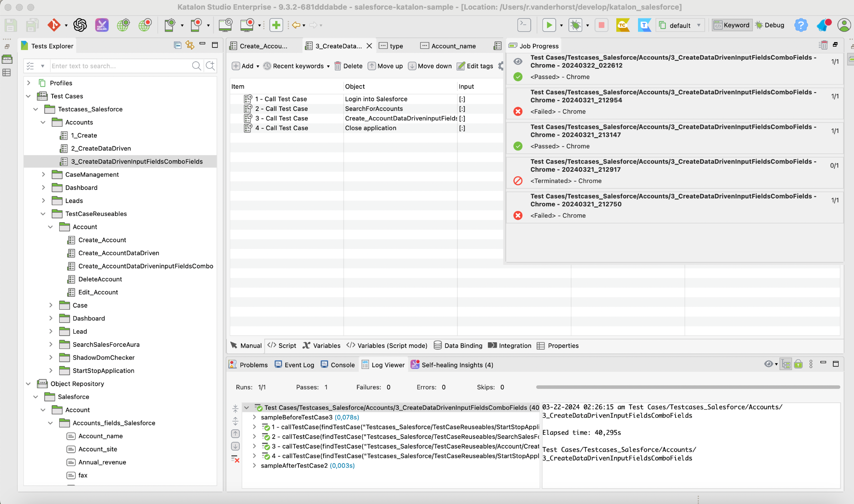854x504 pixels.
Task: Click the Log Viewer run progress bar
Action: 688,387
